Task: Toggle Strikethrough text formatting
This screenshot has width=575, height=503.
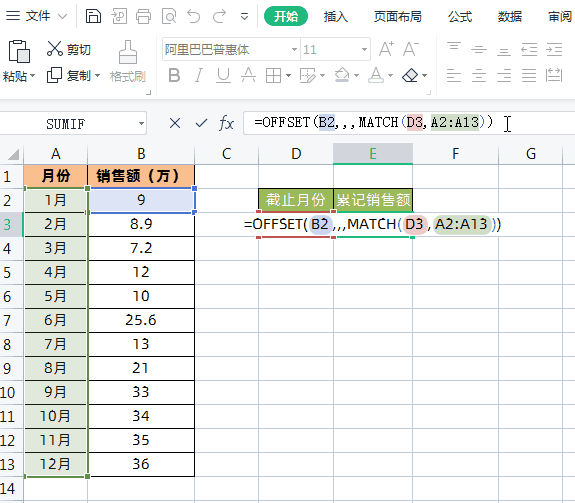Action: point(248,76)
